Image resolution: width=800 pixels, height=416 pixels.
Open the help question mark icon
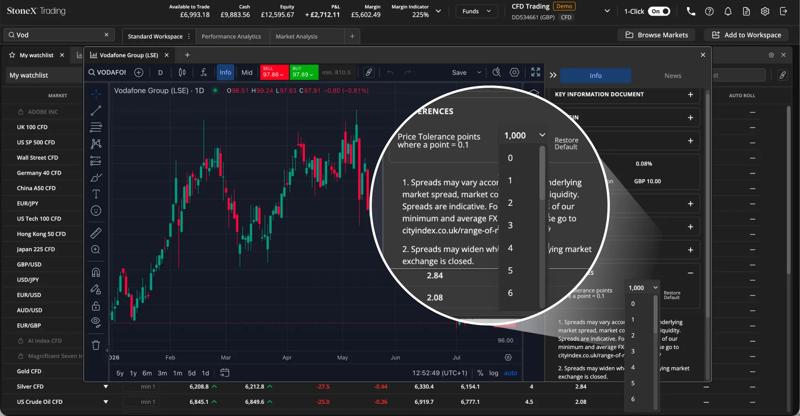point(709,11)
